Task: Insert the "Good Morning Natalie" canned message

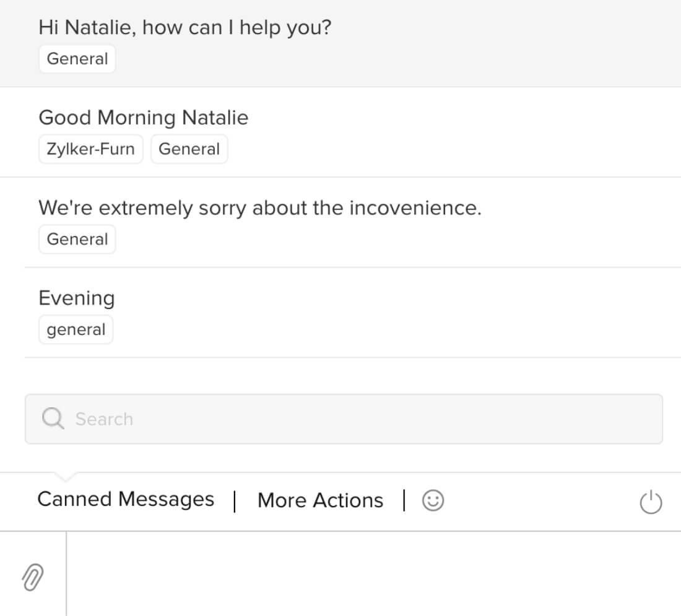Action: pyautogui.click(x=143, y=118)
